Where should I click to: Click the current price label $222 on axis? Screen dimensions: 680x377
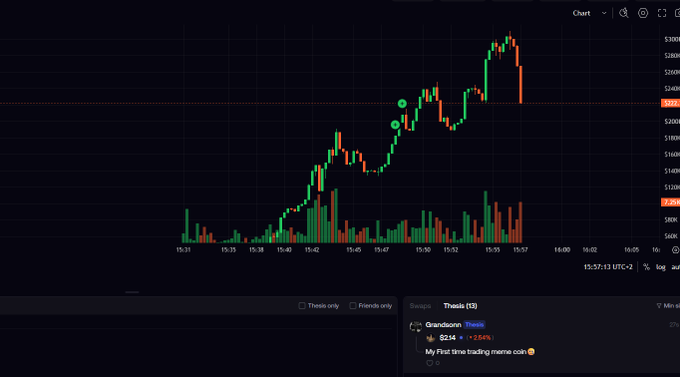pos(670,103)
